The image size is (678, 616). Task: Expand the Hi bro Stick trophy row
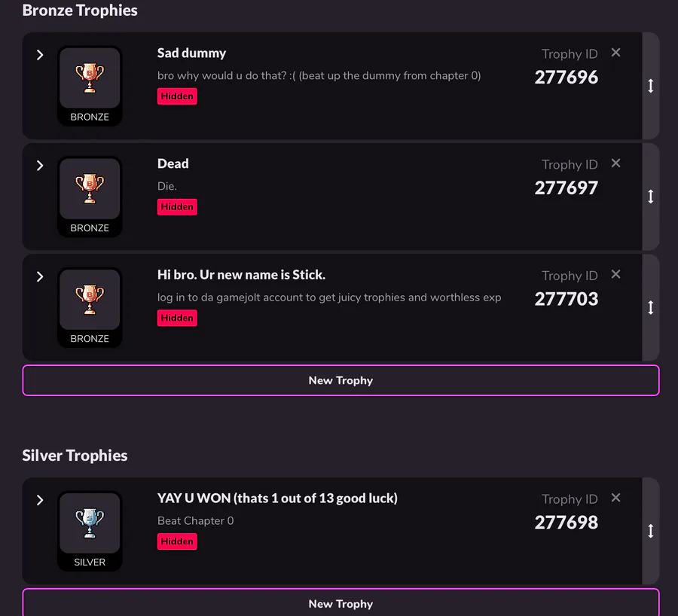tap(40, 276)
